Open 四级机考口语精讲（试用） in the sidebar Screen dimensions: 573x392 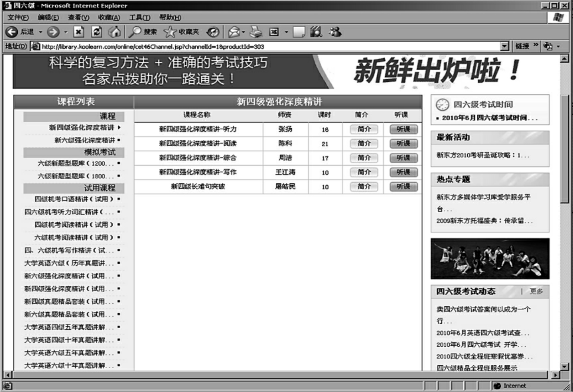coord(74,199)
